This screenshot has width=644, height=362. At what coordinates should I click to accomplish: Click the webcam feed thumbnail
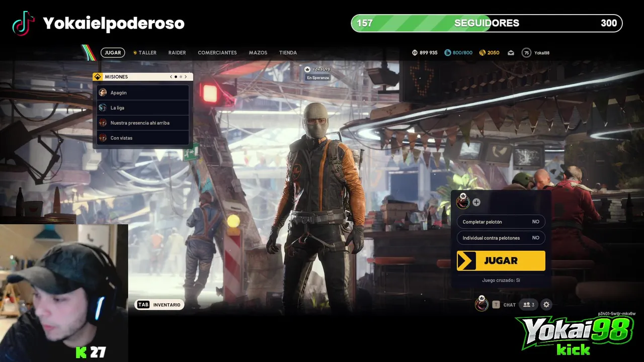coord(64,293)
